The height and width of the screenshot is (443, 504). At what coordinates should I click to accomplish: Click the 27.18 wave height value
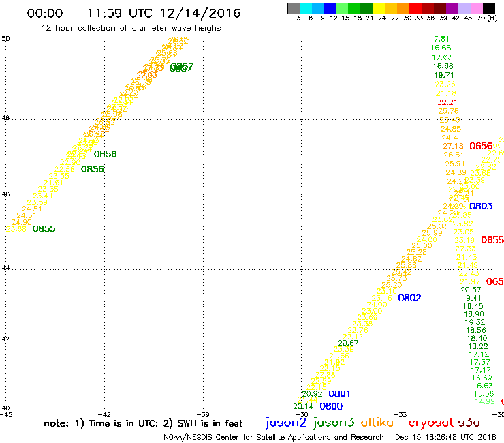pyautogui.click(x=453, y=146)
